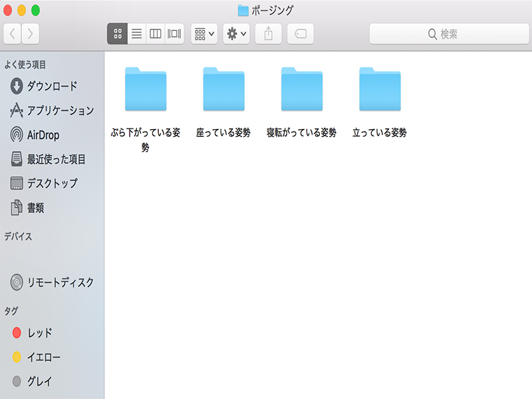Open AirDrop in the sidebar
The width and height of the screenshot is (532, 399).
coord(52,135)
